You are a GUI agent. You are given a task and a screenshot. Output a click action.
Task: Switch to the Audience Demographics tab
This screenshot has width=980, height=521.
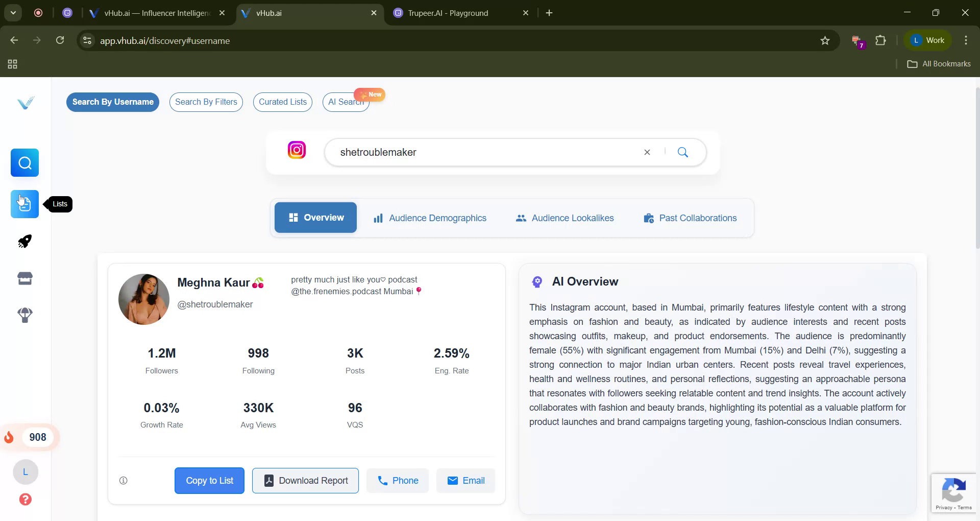pos(430,218)
